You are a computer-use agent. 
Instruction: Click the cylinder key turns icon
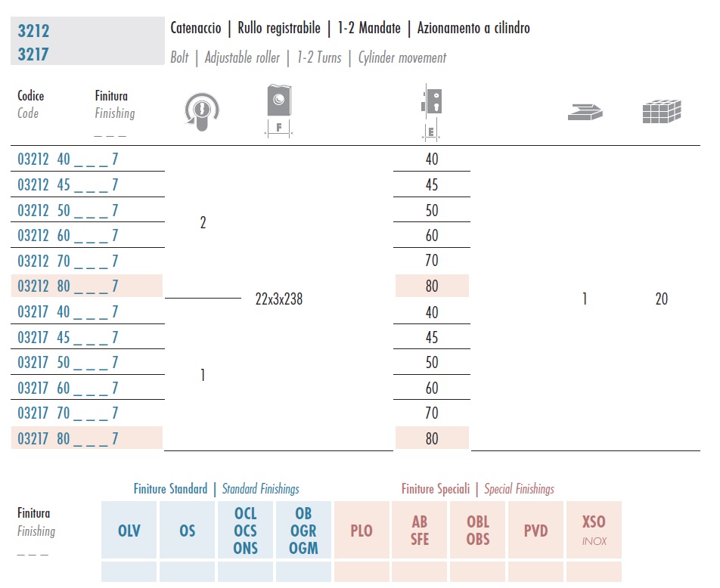(202, 112)
